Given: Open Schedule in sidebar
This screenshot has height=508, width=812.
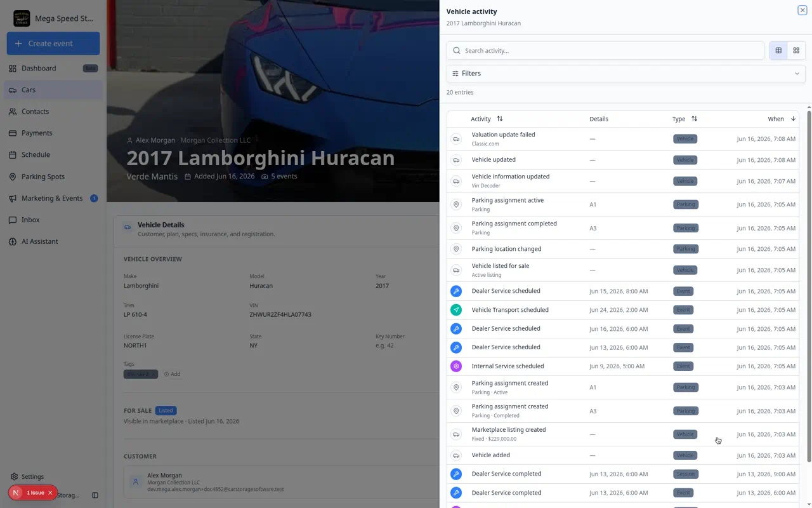Looking at the screenshot, I should coord(53,154).
